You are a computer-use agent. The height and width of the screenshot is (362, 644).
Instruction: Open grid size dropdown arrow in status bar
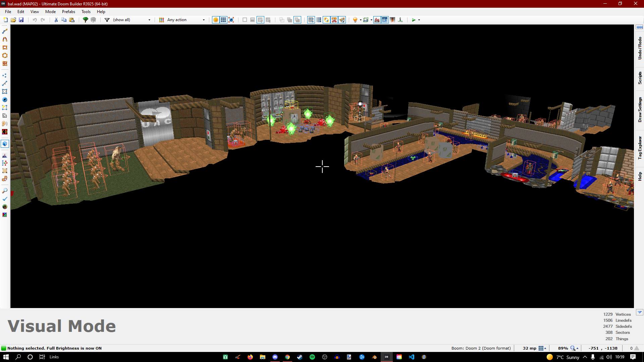pos(545,348)
